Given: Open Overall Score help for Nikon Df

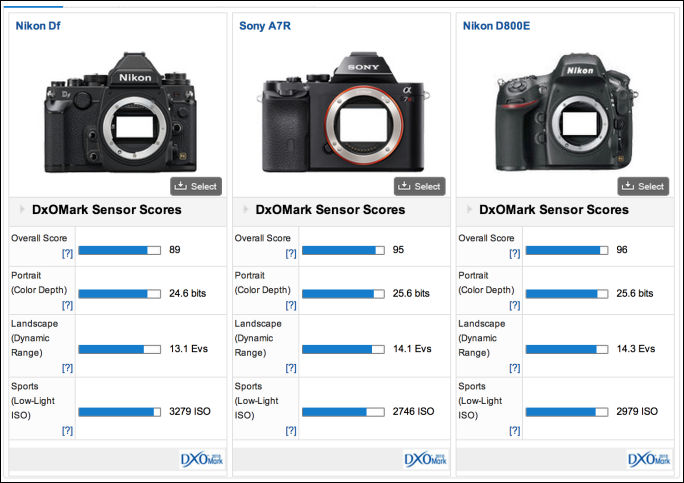Looking at the screenshot, I should pos(67,253).
